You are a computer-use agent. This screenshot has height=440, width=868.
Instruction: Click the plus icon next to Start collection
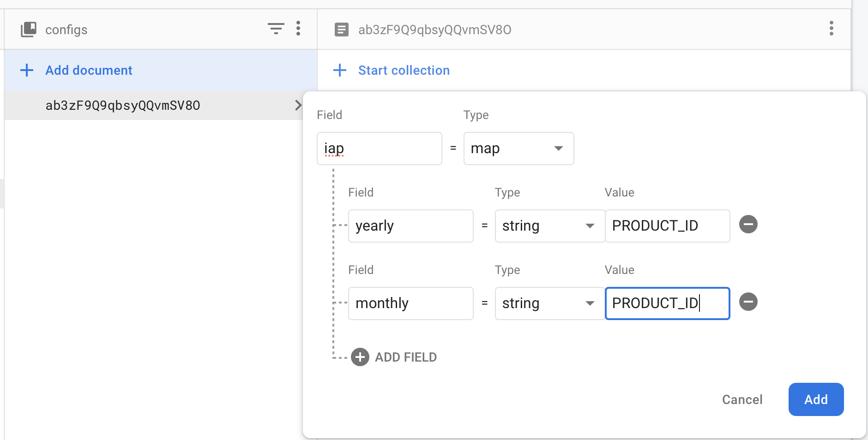tap(340, 70)
